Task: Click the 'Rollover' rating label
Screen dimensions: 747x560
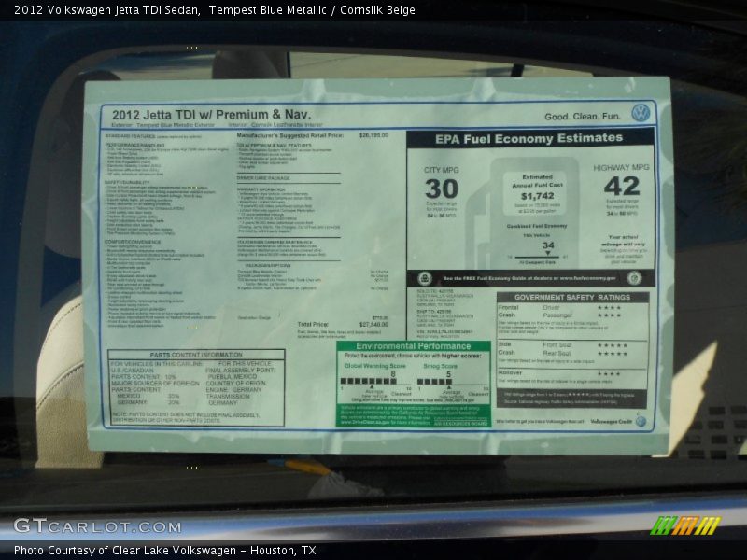Action: pos(510,372)
